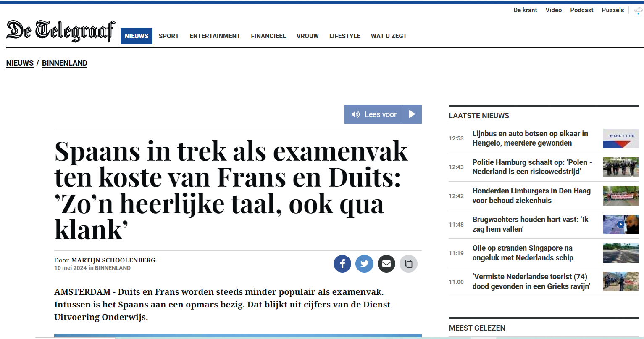
Task: Open FINANCIEEL menu item
Action: point(268,36)
